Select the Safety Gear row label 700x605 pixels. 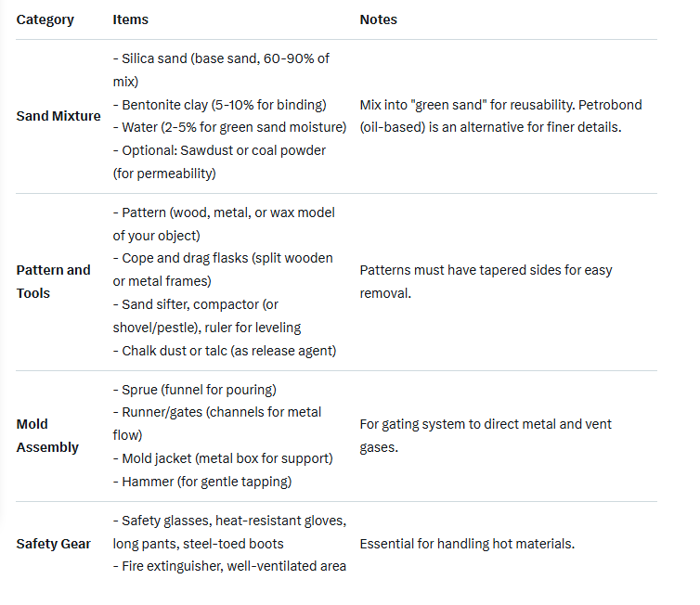click(x=53, y=544)
